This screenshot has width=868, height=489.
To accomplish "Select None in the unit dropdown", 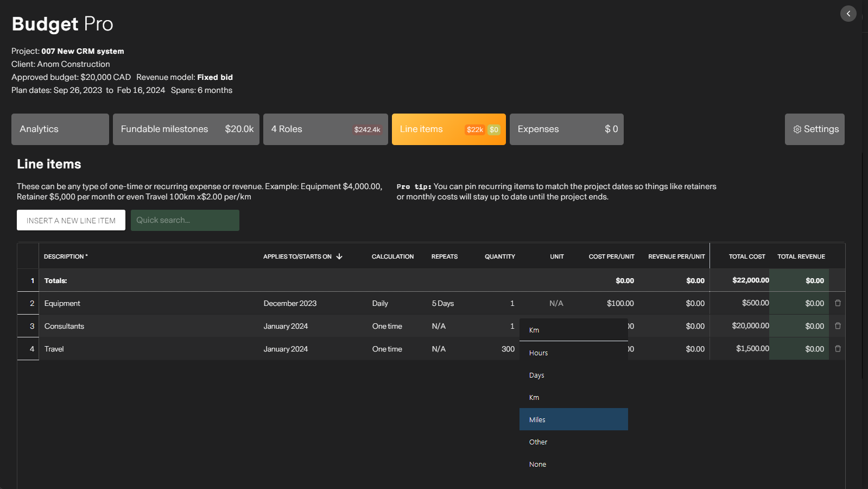I will (574, 464).
